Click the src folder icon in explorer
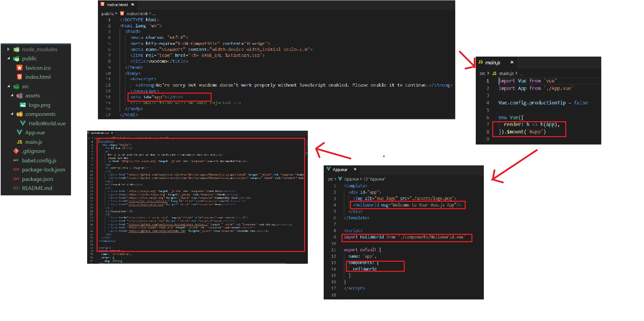The image size is (644, 321). (x=16, y=87)
